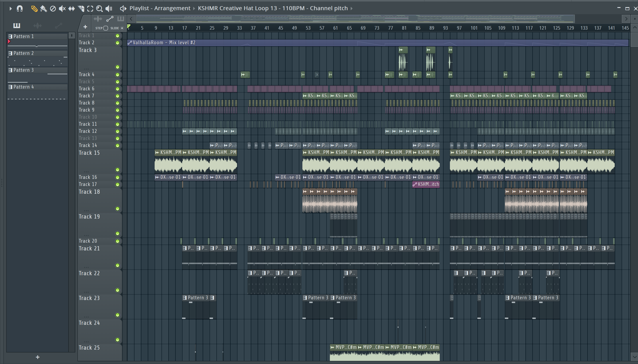This screenshot has width=638, height=364.
Task: Show patterns tab in the picker panel
Action: click(x=17, y=25)
